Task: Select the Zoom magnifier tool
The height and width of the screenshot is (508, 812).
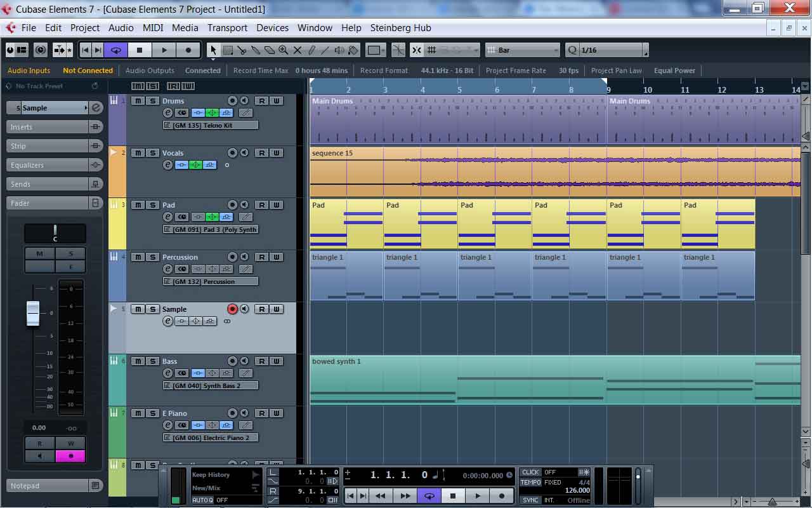Action: [284, 50]
